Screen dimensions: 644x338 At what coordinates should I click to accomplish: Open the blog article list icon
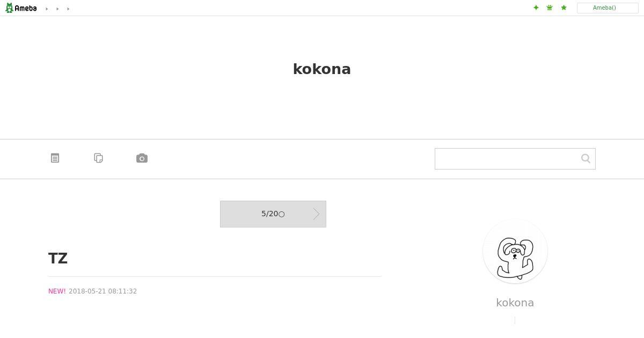[x=55, y=158]
